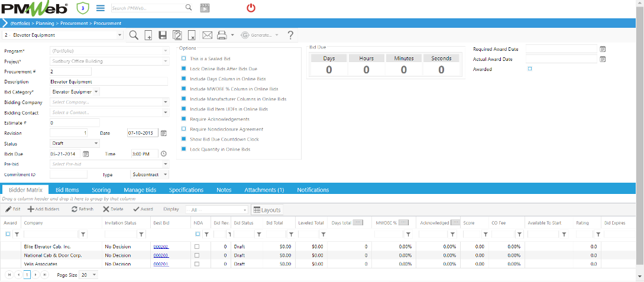
Task: Switch to the Notifications tab
Action: point(313,190)
